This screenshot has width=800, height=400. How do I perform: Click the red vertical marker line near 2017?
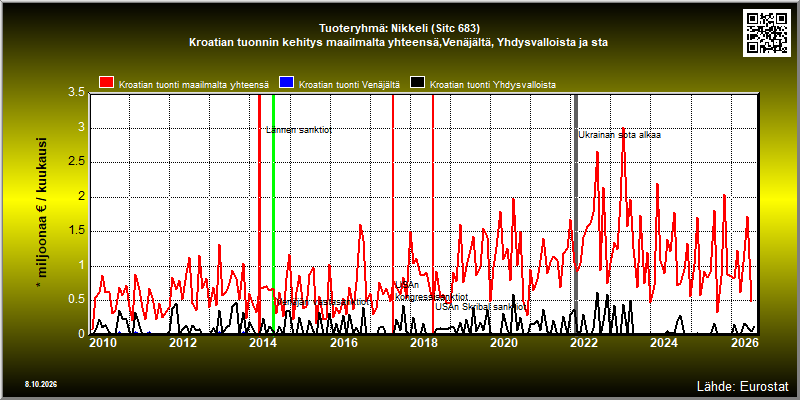point(393,214)
